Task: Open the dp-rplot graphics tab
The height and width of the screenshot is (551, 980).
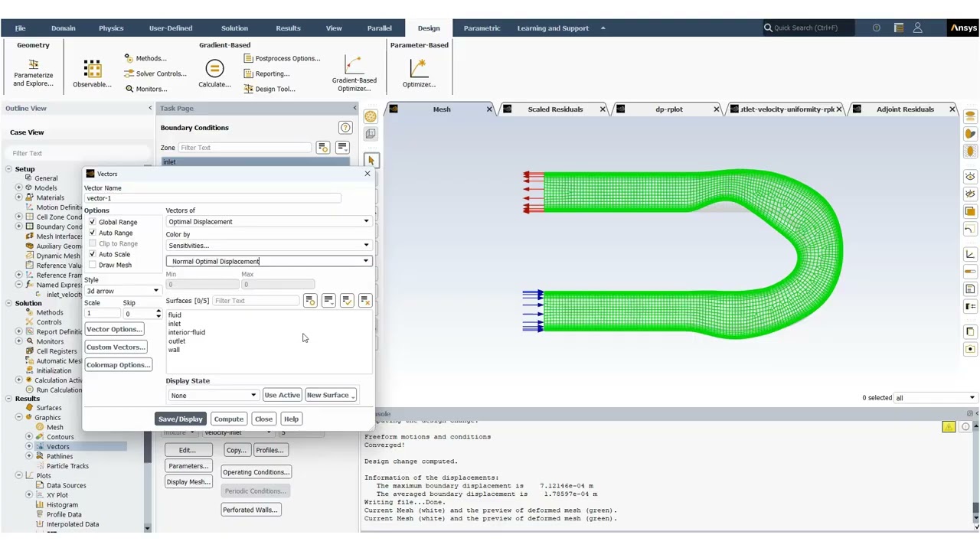Action: (669, 109)
